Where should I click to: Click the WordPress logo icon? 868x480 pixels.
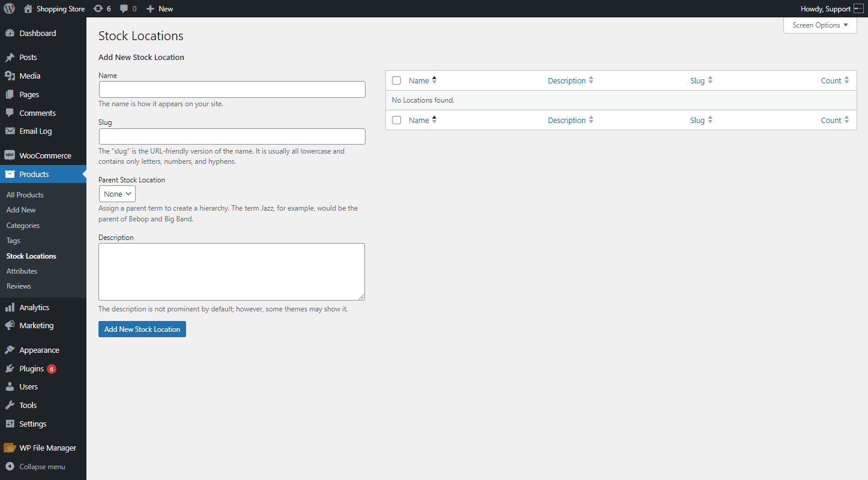(9, 8)
